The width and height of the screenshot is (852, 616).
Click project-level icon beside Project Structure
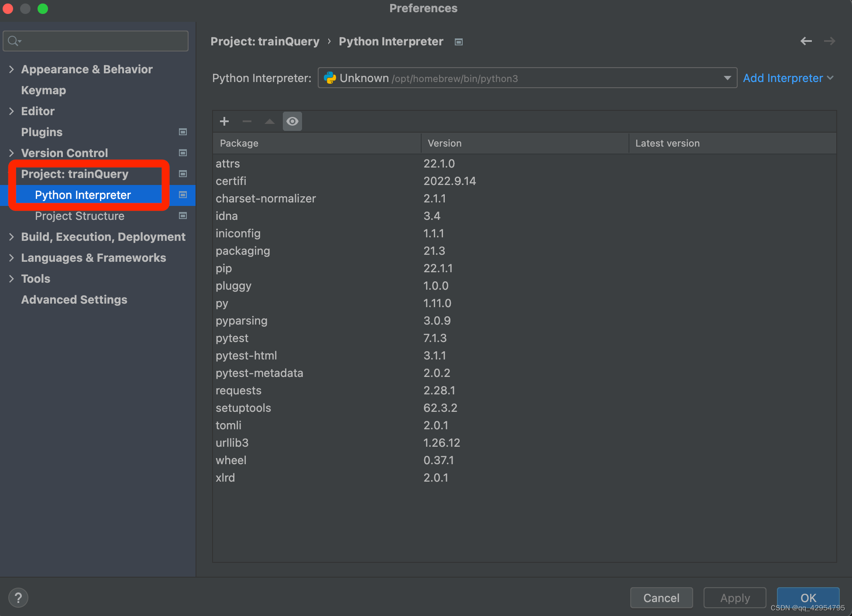(x=183, y=216)
